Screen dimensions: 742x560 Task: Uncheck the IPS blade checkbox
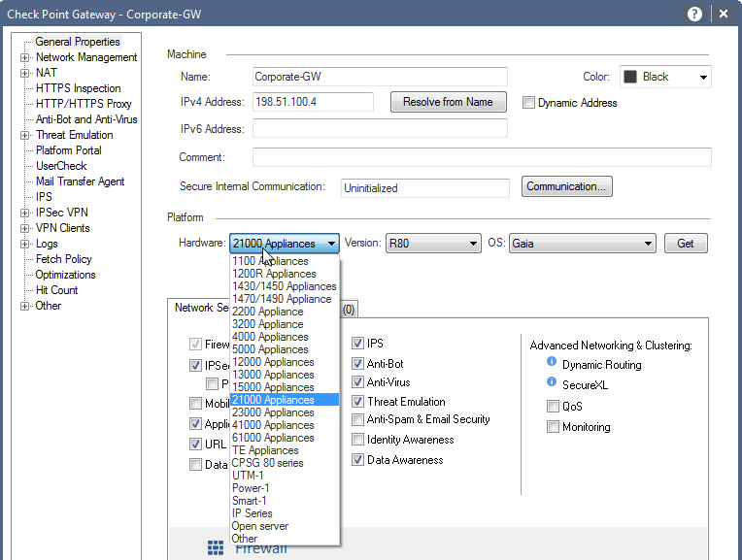pos(357,344)
